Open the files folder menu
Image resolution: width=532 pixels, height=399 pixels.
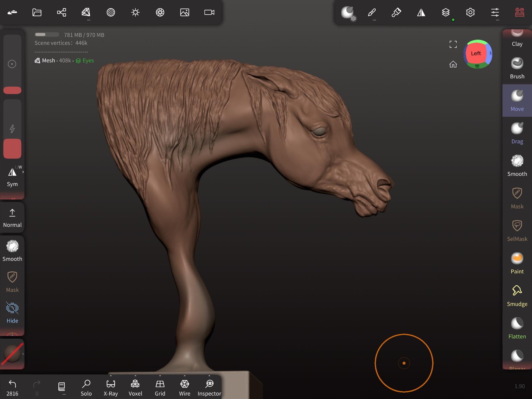tap(37, 12)
